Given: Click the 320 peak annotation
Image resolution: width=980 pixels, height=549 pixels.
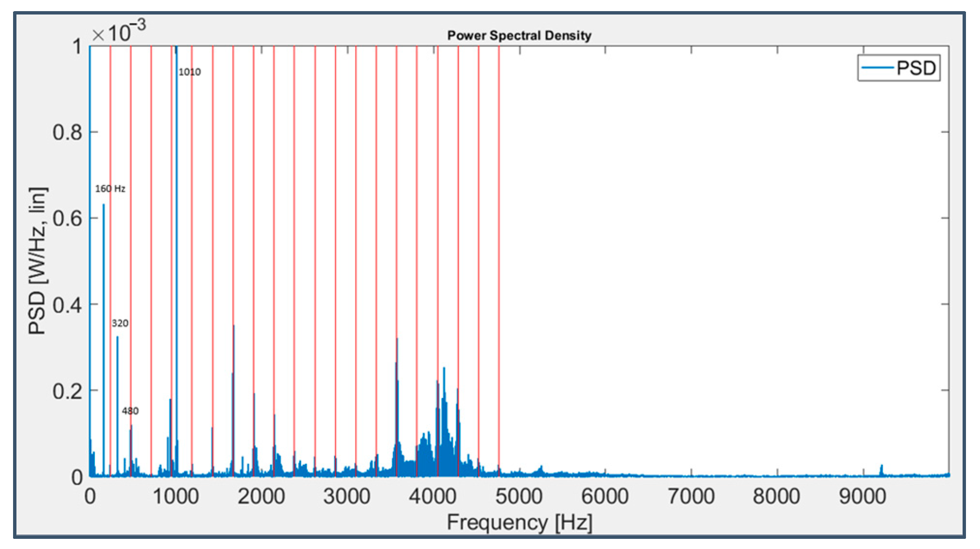Looking at the screenshot, I should pos(120,323).
